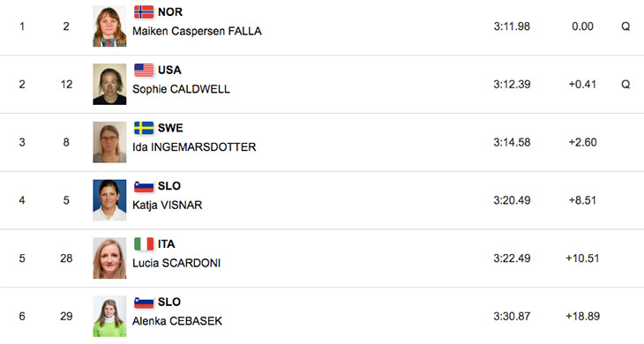The image size is (644, 344).
Task: Open Lucia Scardoni's athlete photo
Action: 109,258
